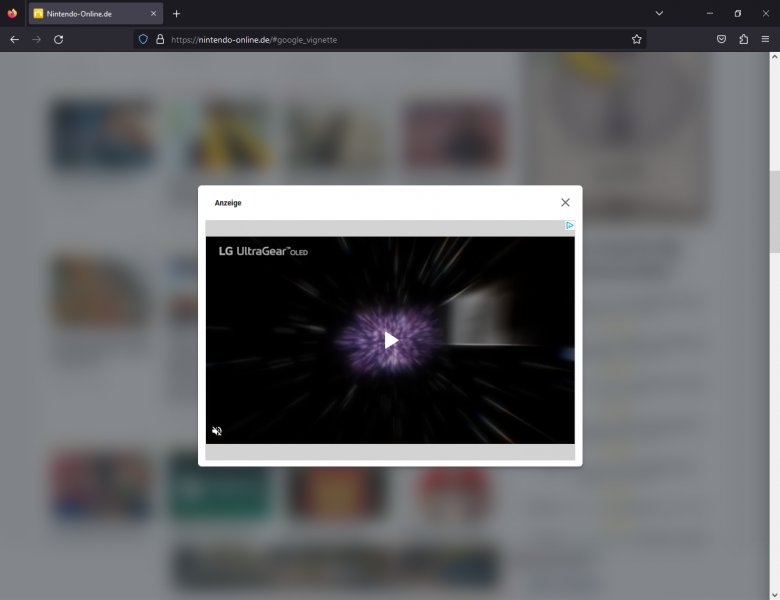The height and width of the screenshot is (600, 780).
Task: Unmute the ad video sound
Action: tap(217, 431)
